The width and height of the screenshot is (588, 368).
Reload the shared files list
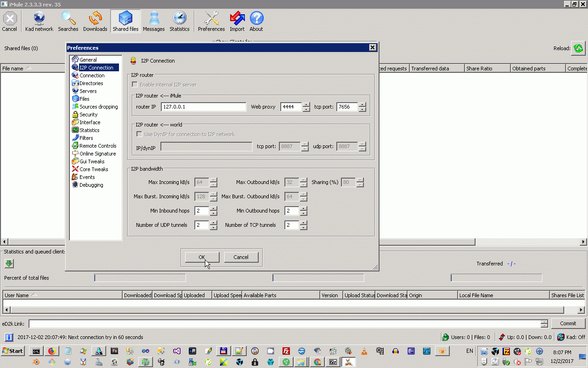[x=578, y=48]
